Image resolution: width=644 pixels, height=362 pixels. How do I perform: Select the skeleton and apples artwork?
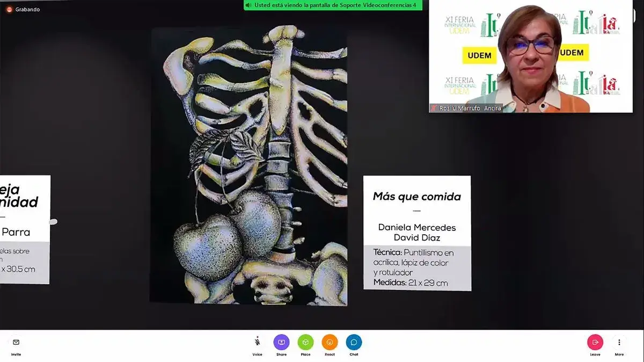248,166
